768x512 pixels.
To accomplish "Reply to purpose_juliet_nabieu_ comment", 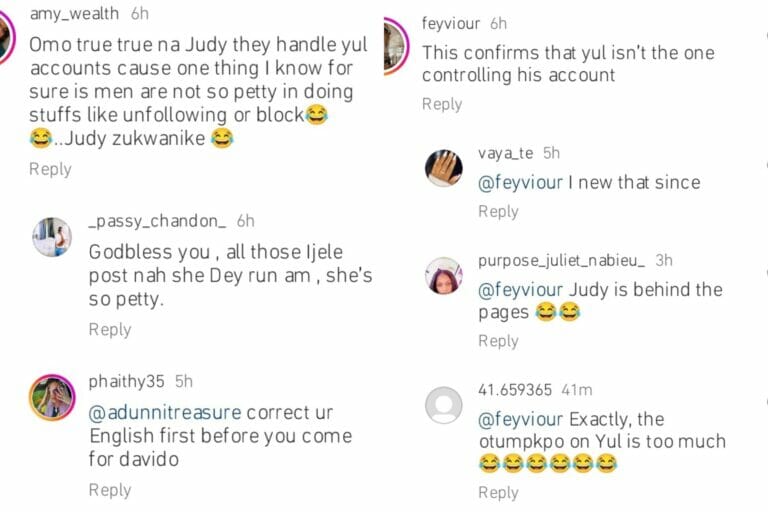I will pyautogui.click(x=499, y=341).
